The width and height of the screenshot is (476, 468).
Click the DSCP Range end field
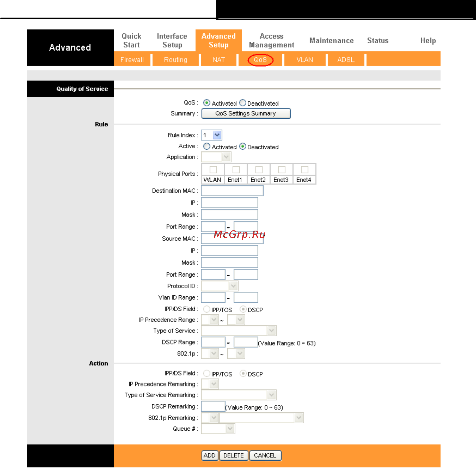[x=246, y=342]
